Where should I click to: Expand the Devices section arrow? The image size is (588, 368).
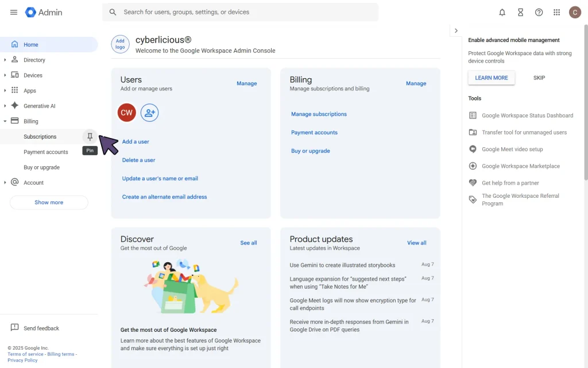click(5, 75)
